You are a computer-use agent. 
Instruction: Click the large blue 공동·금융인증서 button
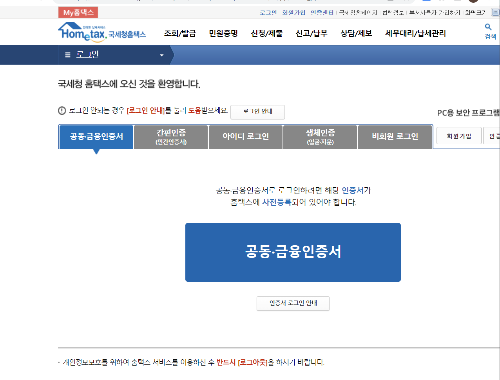(x=293, y=252)
